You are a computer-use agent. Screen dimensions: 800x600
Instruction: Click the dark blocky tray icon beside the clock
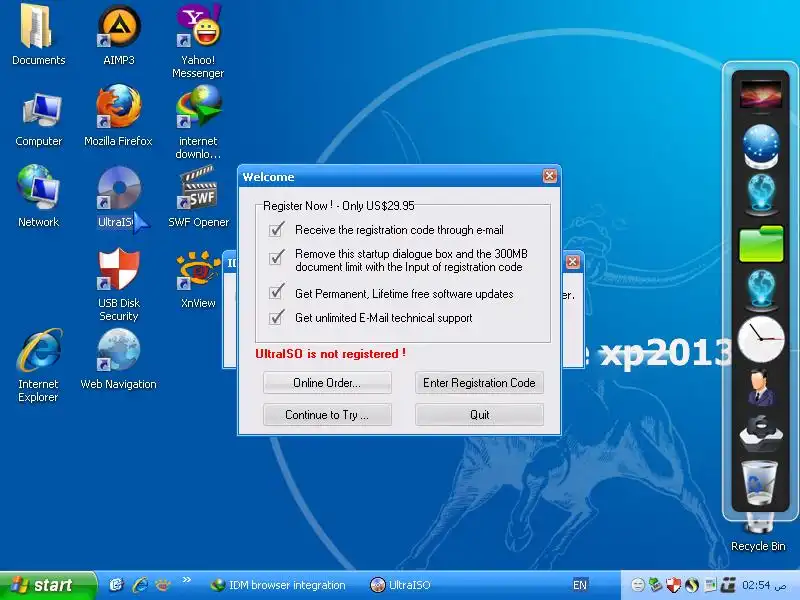[728, 585]
